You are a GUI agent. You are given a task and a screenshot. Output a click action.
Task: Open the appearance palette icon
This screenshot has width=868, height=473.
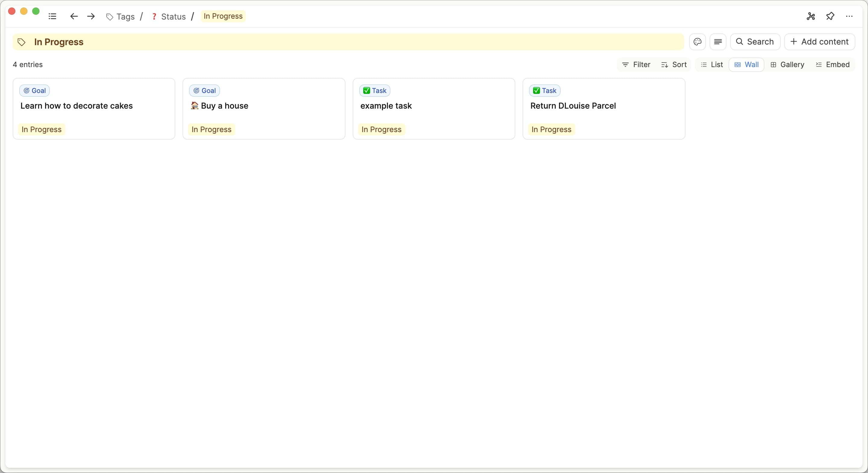[698, 42]
